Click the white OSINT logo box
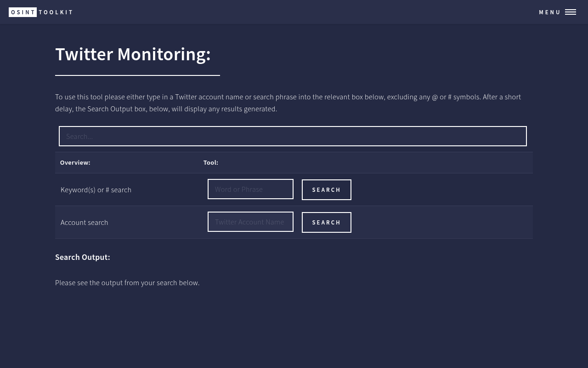 click(23, 12)
